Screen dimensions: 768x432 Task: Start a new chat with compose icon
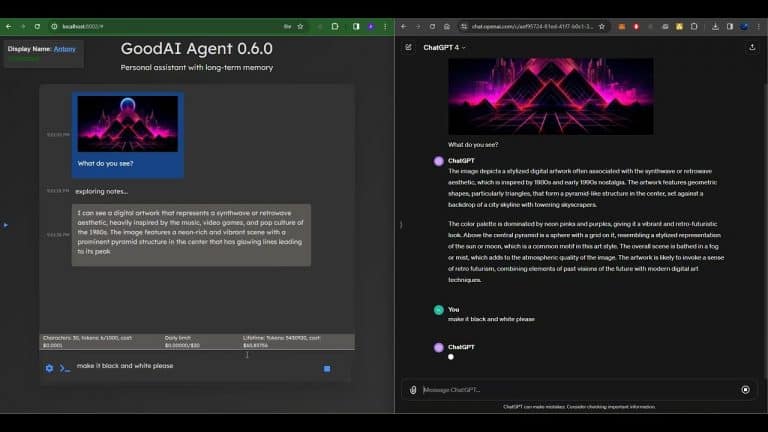click(408, 48)
